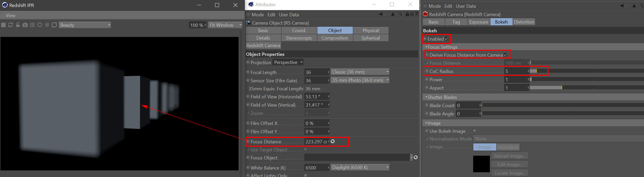
Task: Toggle the Use Target Object checkbox
Action: tap(306, 150)
